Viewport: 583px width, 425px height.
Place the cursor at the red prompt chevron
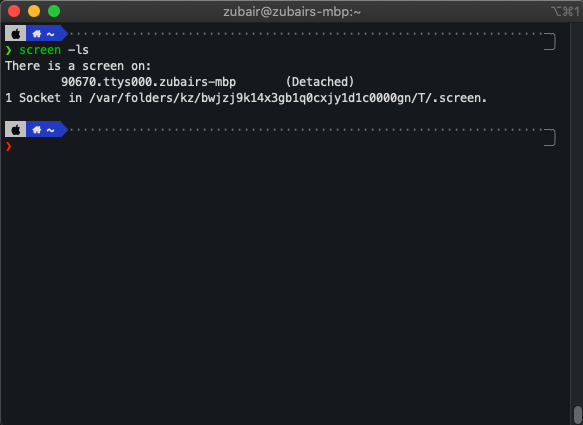tap(8, 146)
